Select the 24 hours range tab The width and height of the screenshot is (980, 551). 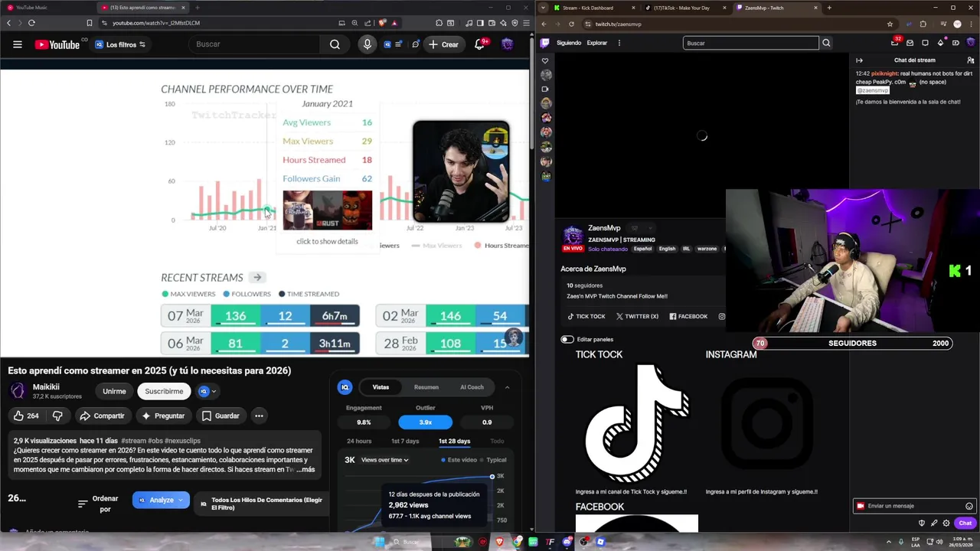click(359, 441)
